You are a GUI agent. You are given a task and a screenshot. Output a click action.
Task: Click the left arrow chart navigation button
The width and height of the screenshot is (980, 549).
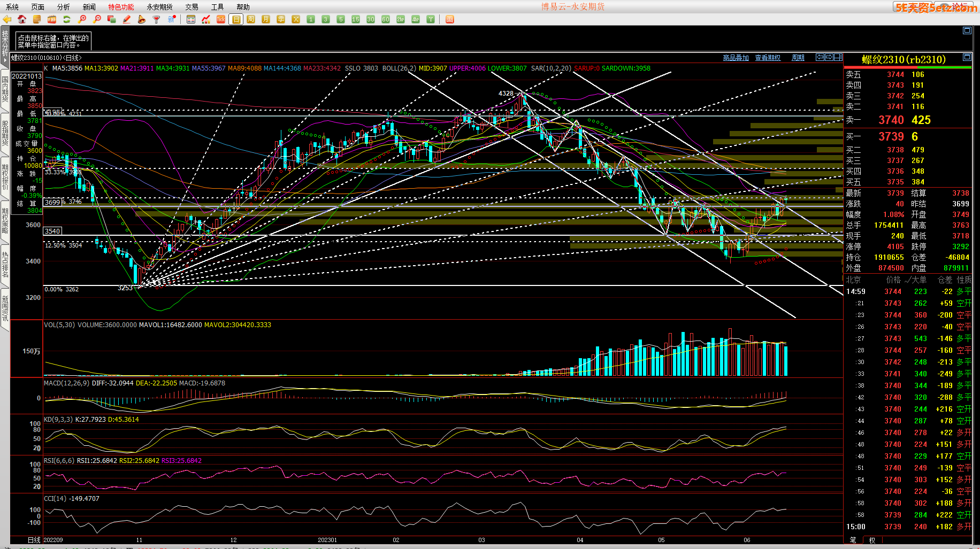(x=820, y=57)
